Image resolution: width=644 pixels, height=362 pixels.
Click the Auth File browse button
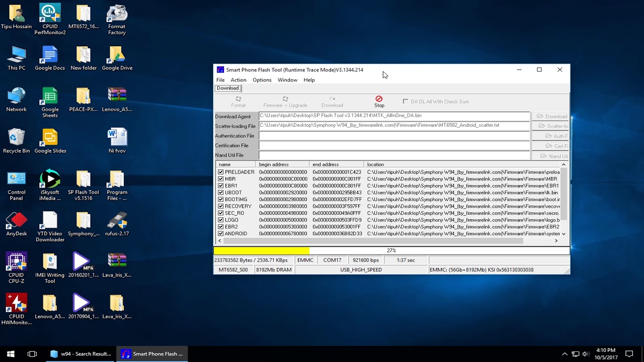click(550, 136)
